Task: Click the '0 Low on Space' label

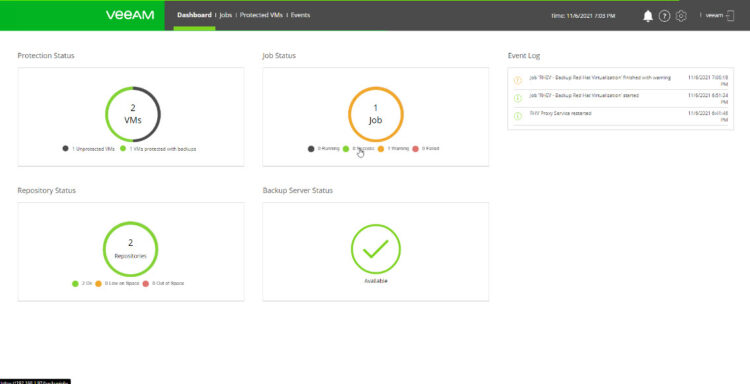Action: (x=122, y=284)
